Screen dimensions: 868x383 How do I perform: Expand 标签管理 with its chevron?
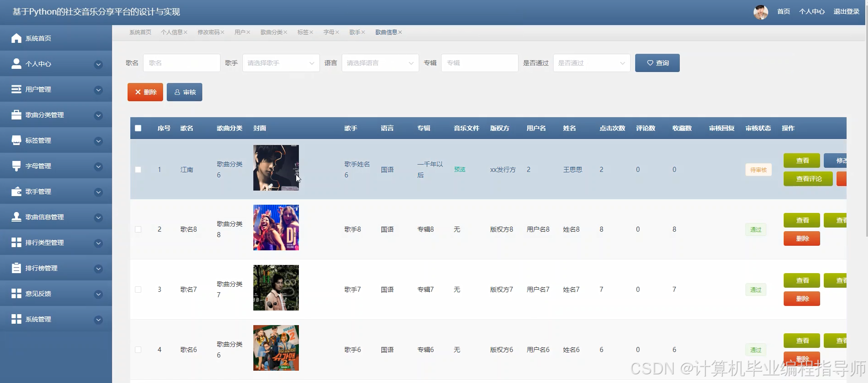click(x=98, y=141)
